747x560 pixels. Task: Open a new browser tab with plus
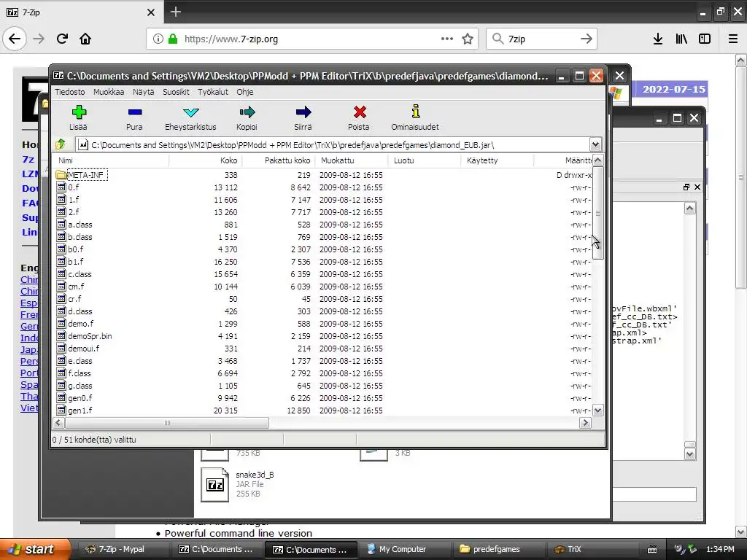175,12
